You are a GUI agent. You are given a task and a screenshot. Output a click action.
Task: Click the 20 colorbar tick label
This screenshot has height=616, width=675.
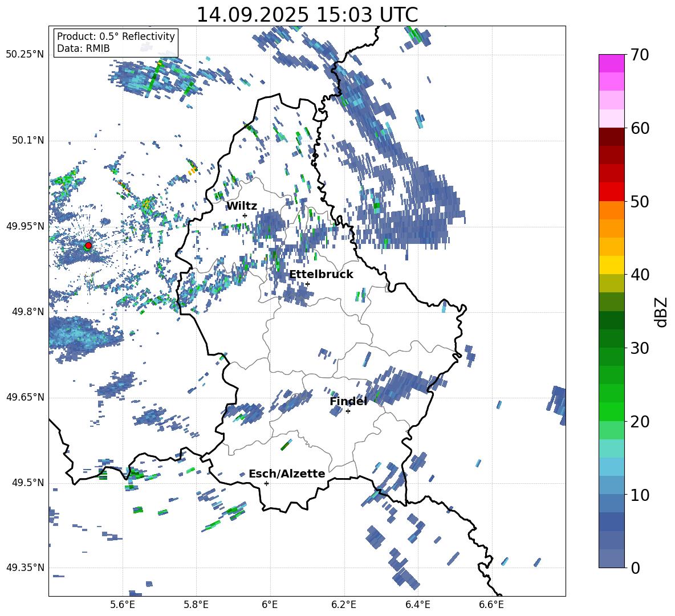(x=640, y=422)
